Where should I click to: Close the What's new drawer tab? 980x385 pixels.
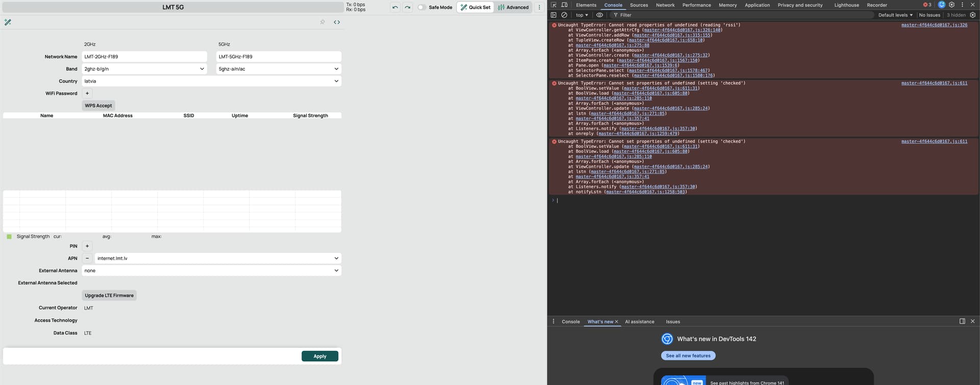tap(617, 322)
